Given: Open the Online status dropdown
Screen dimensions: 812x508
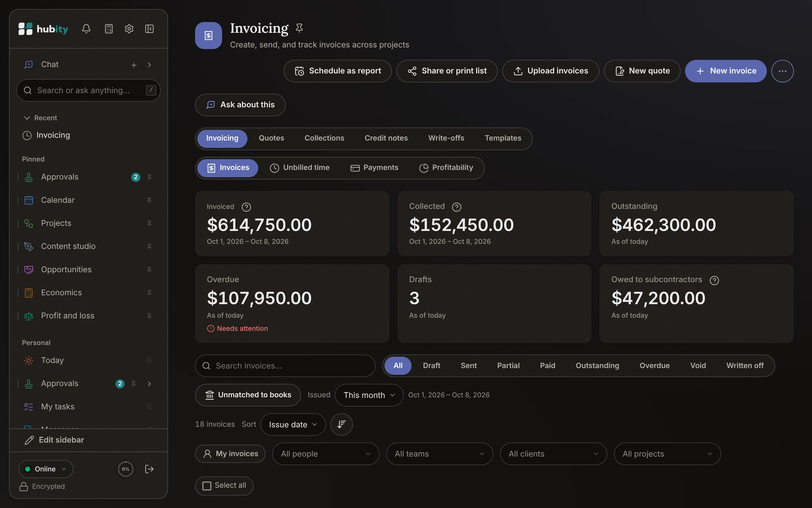Looking at the screenshot, I should 46,469.
